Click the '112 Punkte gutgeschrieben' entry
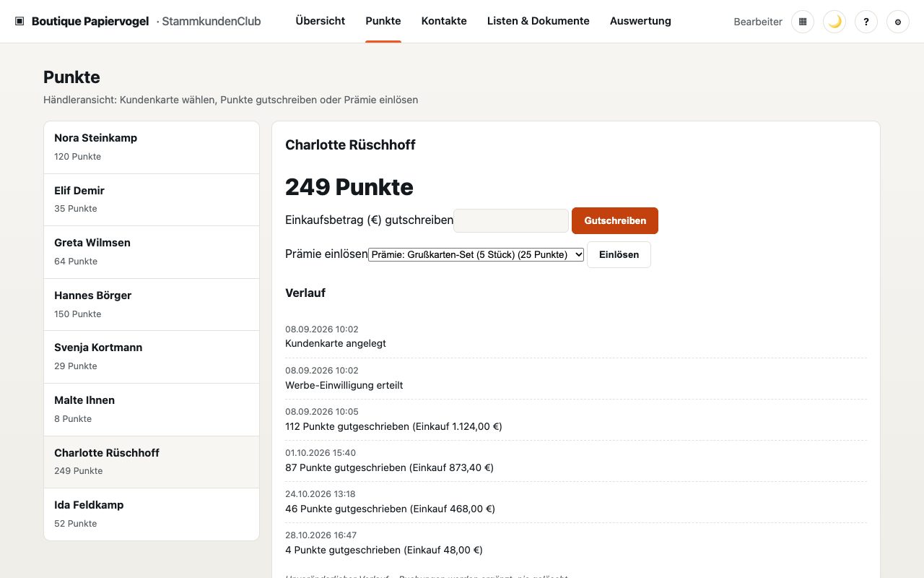924x578 pixels. (393, 426)
